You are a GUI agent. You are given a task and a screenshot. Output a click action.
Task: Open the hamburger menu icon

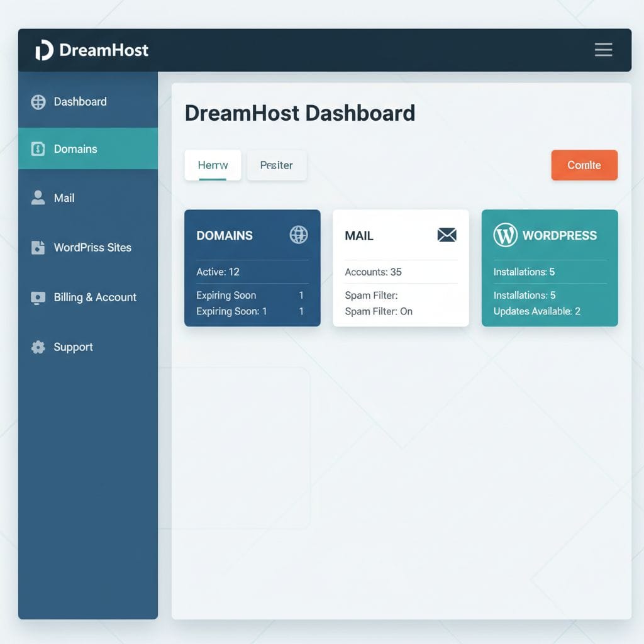point(603,50)
